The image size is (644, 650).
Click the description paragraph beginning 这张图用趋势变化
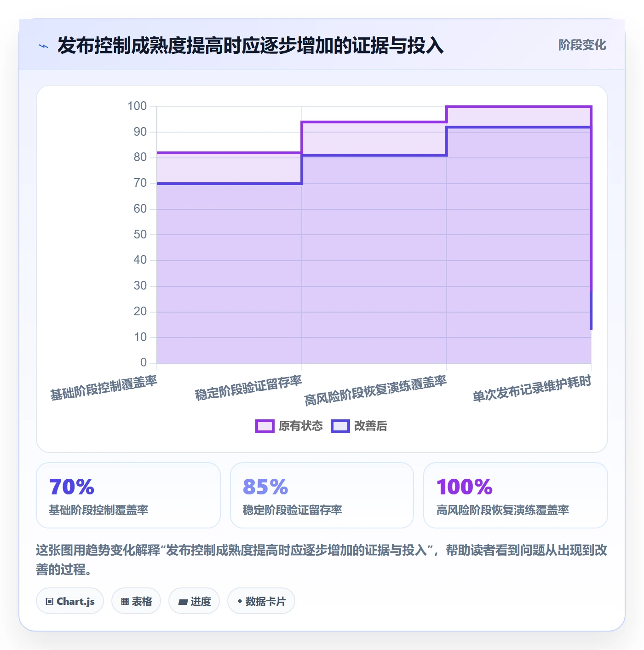[322, 559]
